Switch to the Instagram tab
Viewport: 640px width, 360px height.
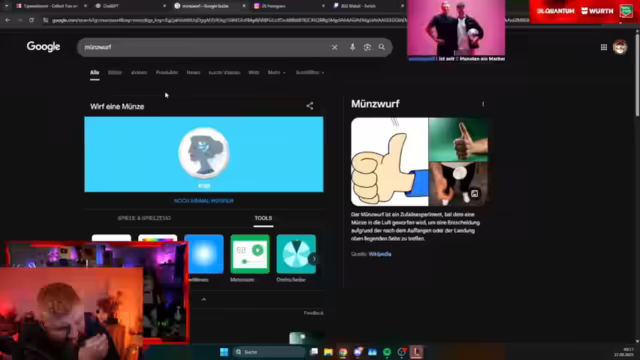(289, 6)
